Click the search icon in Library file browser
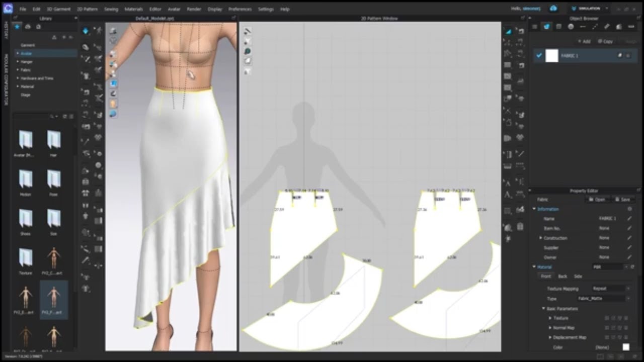Screen dimensions: 644x362 click(x=52, y=116)
